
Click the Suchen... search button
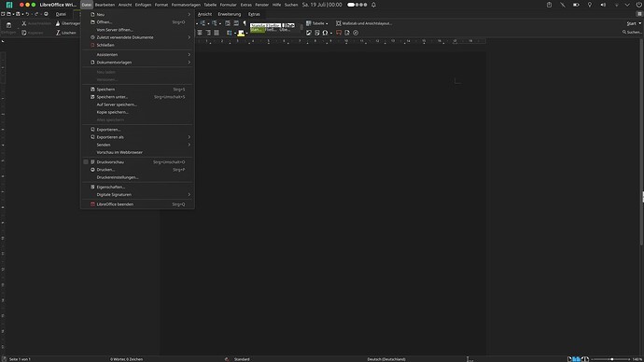(x=632, y=32)
